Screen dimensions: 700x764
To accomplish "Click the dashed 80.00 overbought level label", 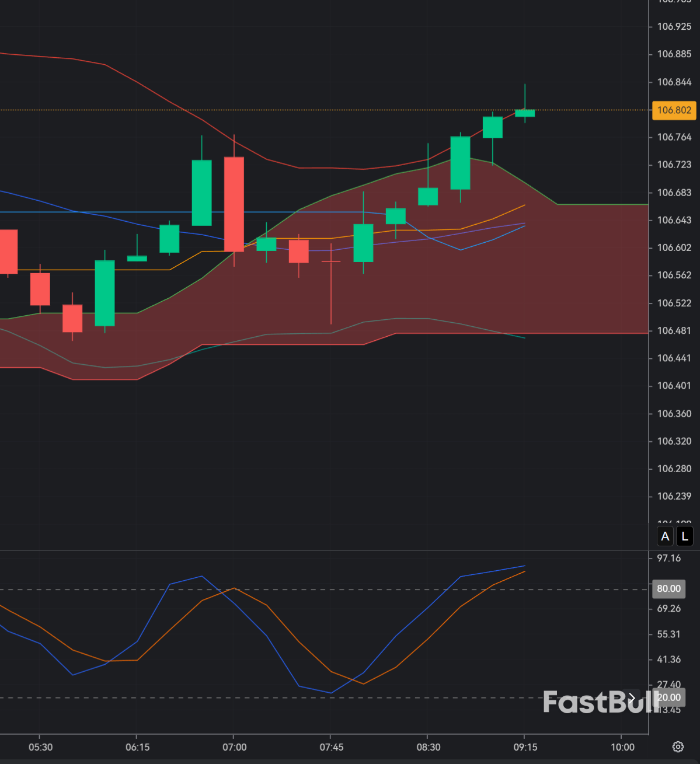I will point(668,589).
